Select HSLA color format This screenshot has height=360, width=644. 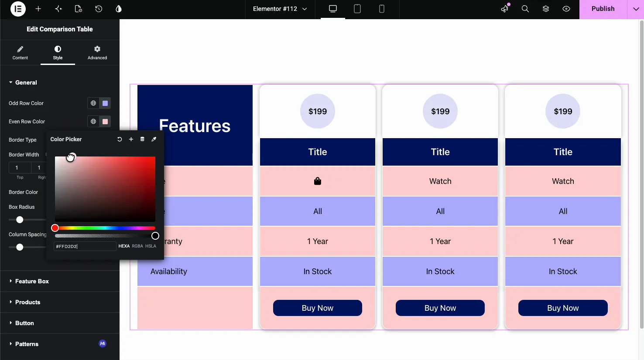[x=151, y=246]
